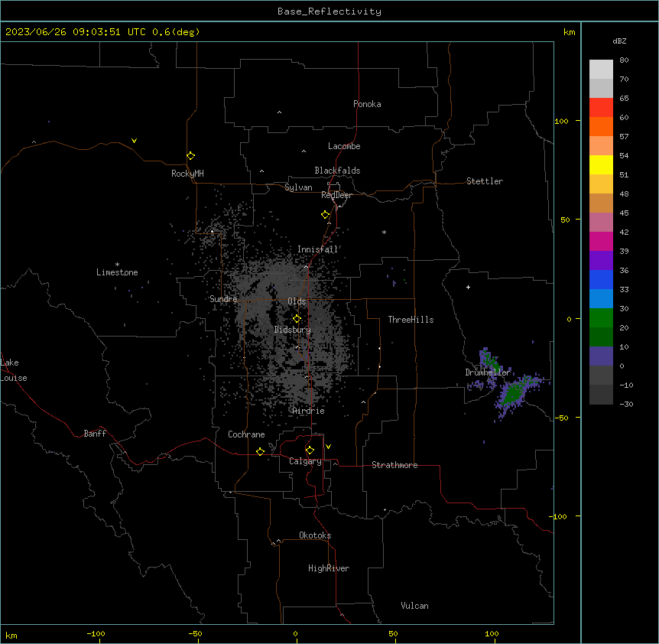Click the white plus marker north of Drumheller
This screenshot has width=659, height=644.
pos(468,287)
